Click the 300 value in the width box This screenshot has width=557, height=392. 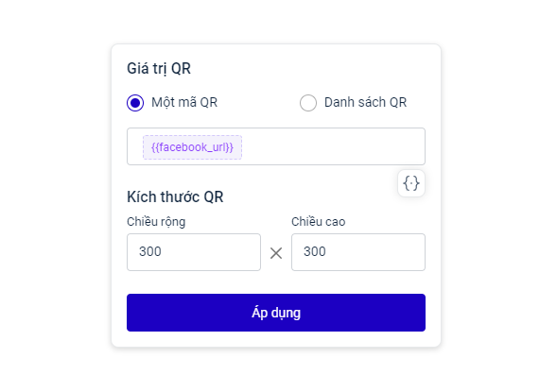point(150,251)
